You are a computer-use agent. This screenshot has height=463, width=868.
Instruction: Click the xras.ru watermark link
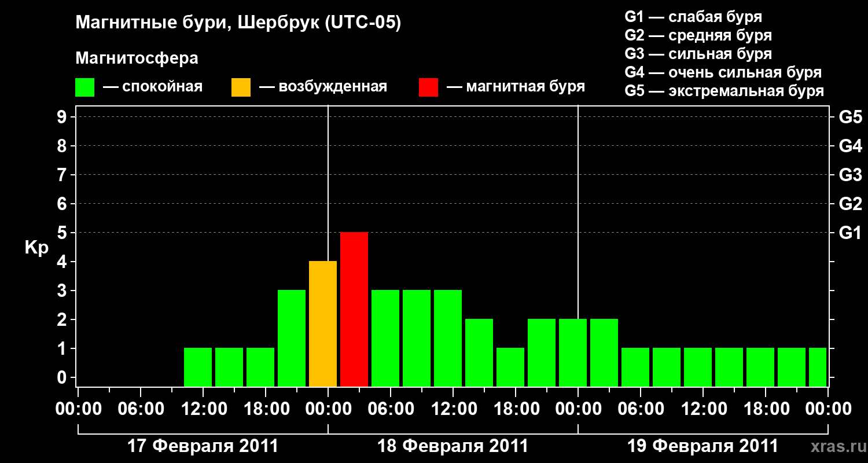coord(836,446)
